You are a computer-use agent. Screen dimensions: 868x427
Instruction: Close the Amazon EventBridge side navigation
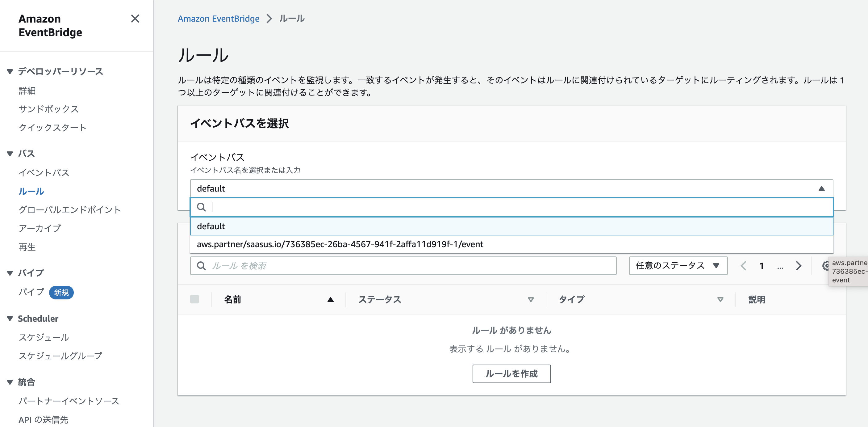(135, 19)
